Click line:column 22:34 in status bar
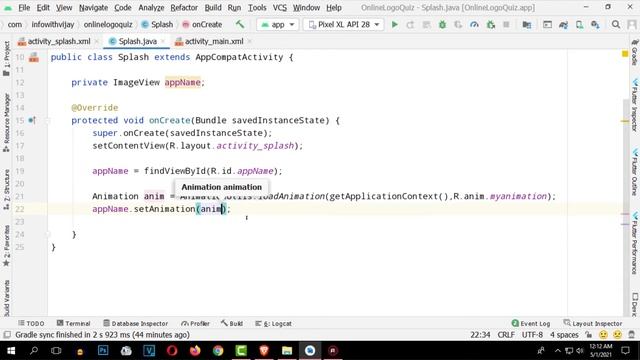The width and height of the screenshot is (640, 360). (480, 335)
